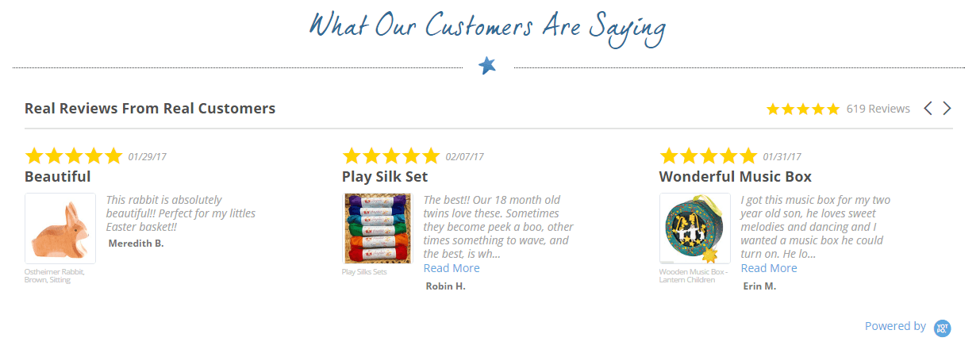Viewport: 980px width, 353px height.
Task: Go to previous reviews with left arrow
Action: coord(928,109)
